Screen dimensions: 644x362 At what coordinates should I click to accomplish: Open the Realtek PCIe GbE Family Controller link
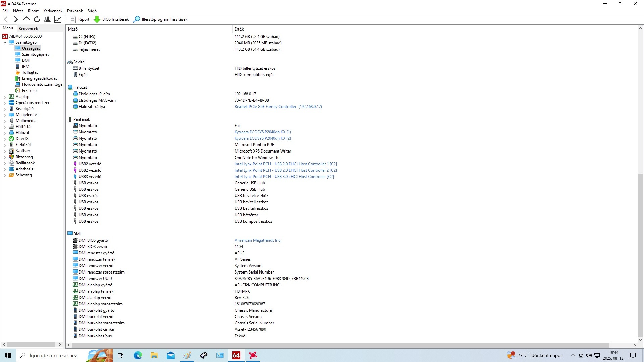coord(265,107)
